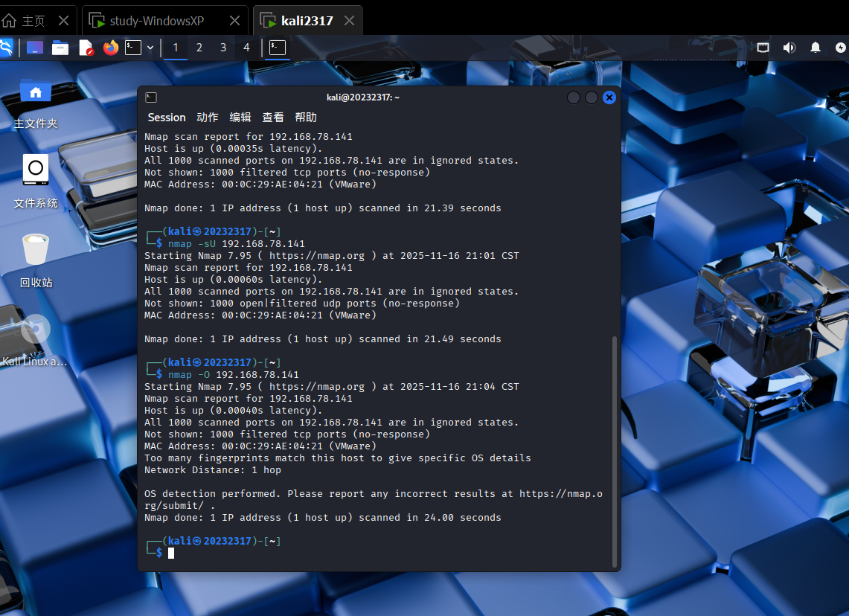Open the 主文件夹 home desktop icon
The height and width of the screenshot is (616, 849).
36,104
